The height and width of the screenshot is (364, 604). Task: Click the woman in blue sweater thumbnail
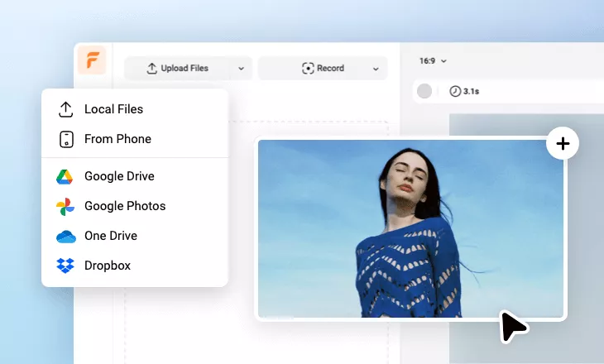tap(410, 229)
